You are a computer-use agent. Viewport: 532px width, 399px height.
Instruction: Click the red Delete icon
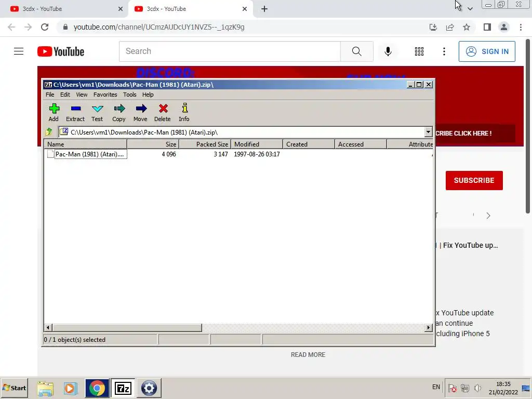click(163, 112)
